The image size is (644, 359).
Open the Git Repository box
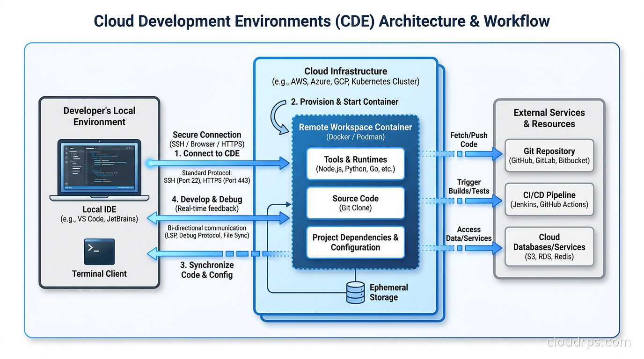click(549, 156)
